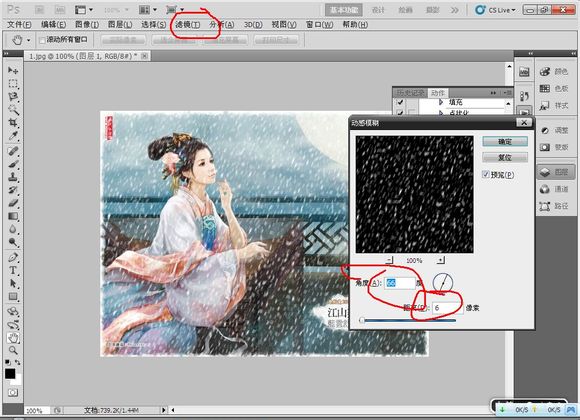Screen dimensions: 580x420
Task: Select the Blur tool
Action: click(x=13, y=229)
